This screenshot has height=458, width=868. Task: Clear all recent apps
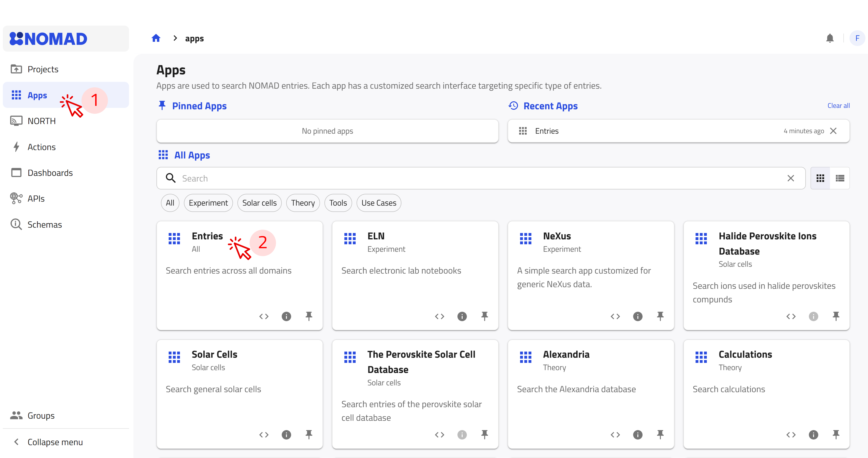[838, 106]
